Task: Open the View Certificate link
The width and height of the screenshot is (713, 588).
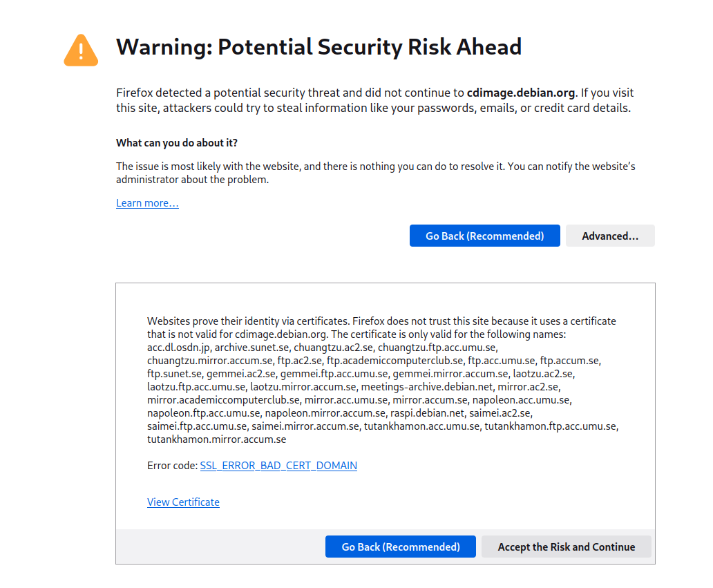Action: 183,502
